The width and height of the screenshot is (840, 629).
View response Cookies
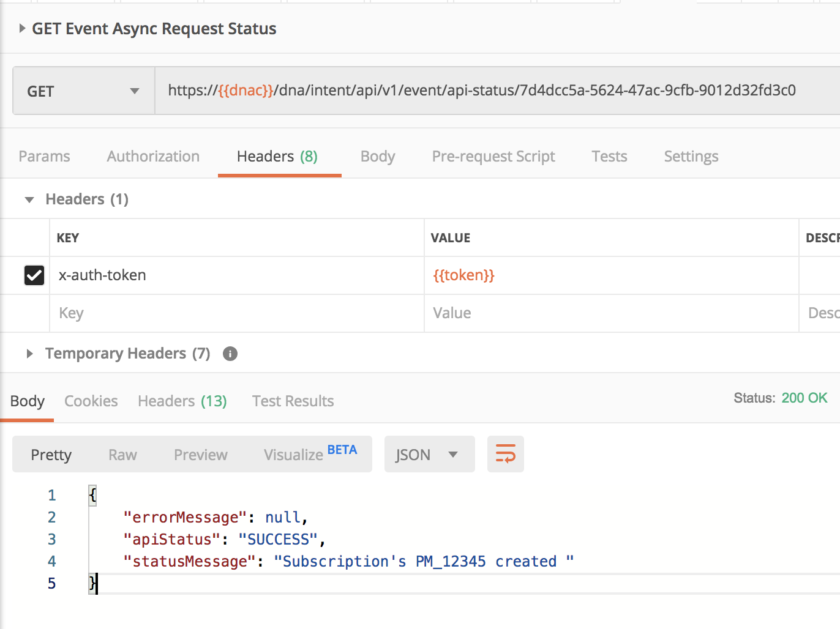[x=91, y=401]
